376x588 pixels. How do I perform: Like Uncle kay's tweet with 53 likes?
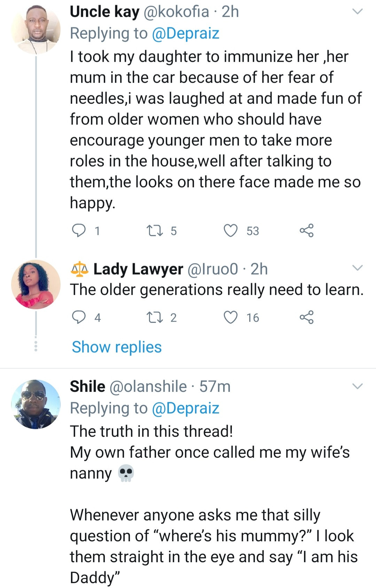pos(230,231)
